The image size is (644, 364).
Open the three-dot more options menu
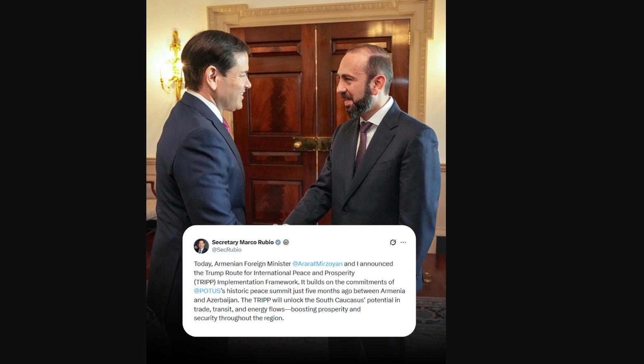403,242
